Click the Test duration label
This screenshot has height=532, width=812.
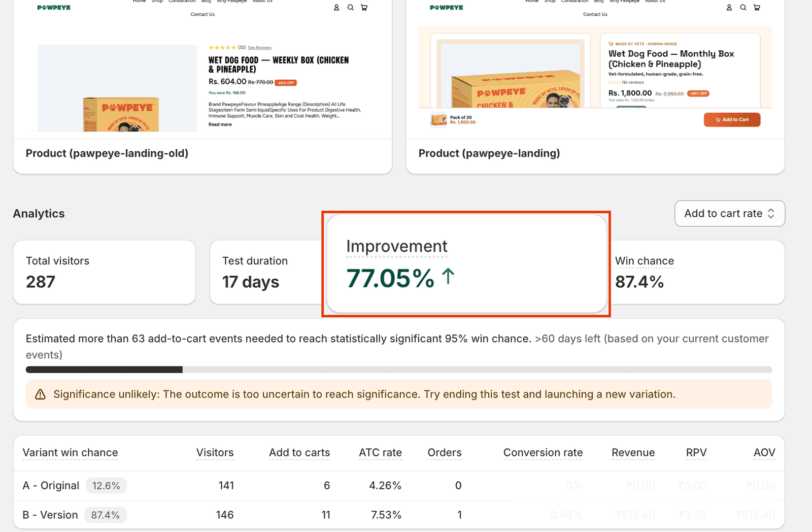[x=255, y=261]
